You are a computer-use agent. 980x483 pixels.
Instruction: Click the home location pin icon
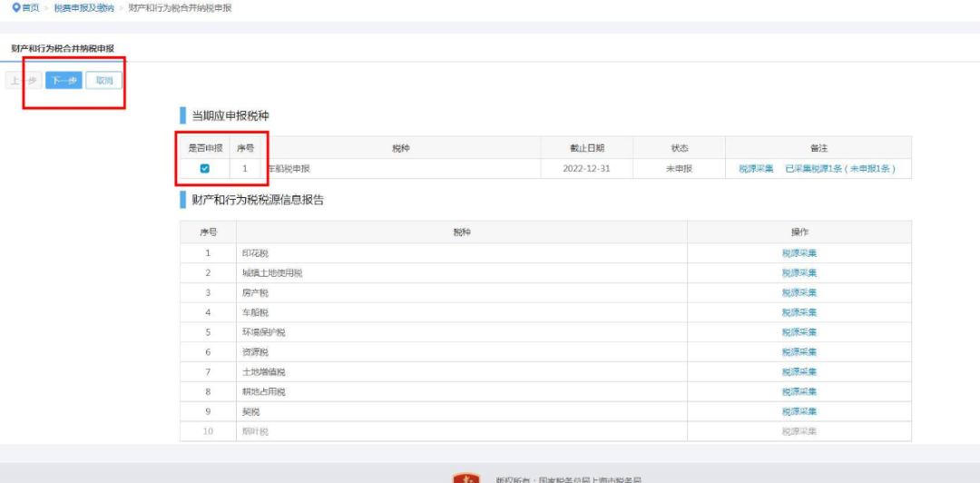pyautogui.click(x=16, y=8)
